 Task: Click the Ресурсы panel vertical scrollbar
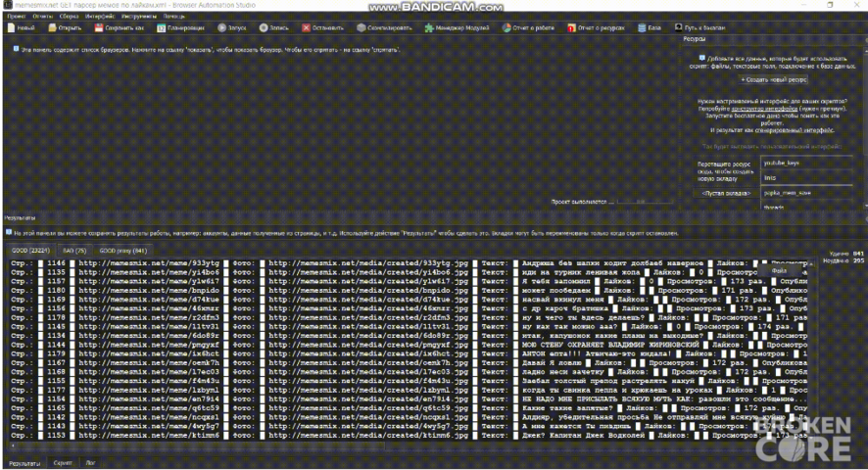click(x=865, y=127)
